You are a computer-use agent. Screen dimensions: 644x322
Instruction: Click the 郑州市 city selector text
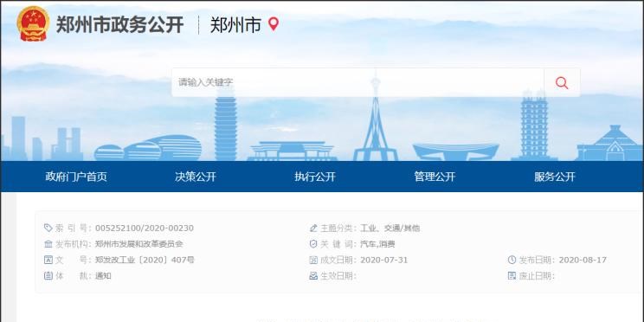tap(235, 24)
